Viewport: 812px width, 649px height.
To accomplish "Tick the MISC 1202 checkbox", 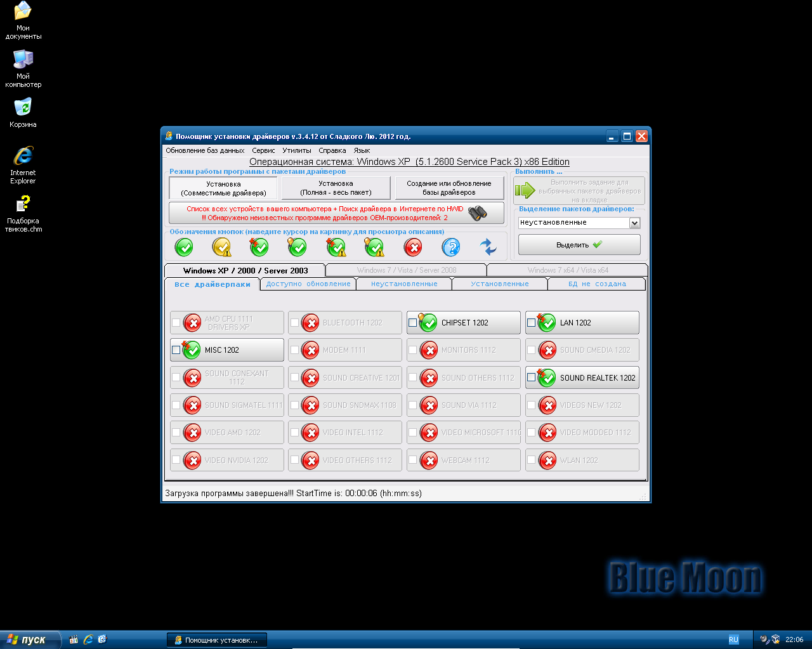I will pos(176,350).
